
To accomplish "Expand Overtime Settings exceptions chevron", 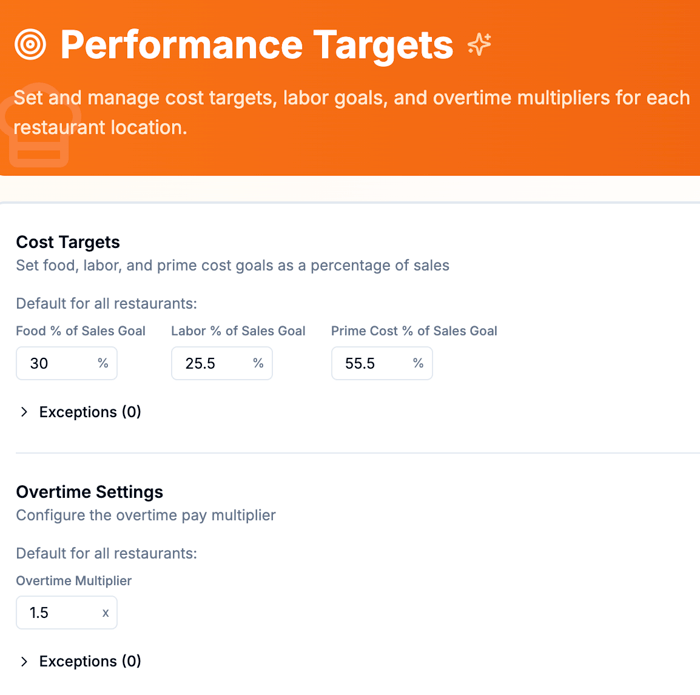I will [x=24, y=661].
